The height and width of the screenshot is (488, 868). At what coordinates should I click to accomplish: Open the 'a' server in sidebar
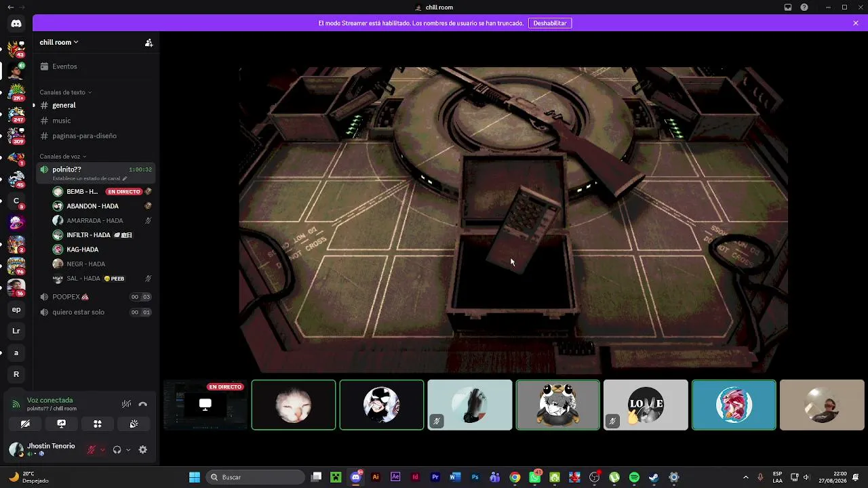point(16,352)
